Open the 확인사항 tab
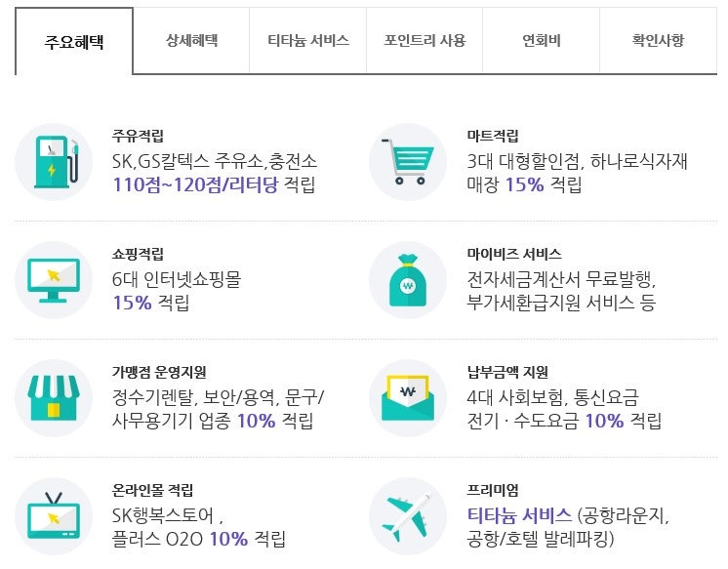This screenshot has height=569, width=728. tap(658, 40)
